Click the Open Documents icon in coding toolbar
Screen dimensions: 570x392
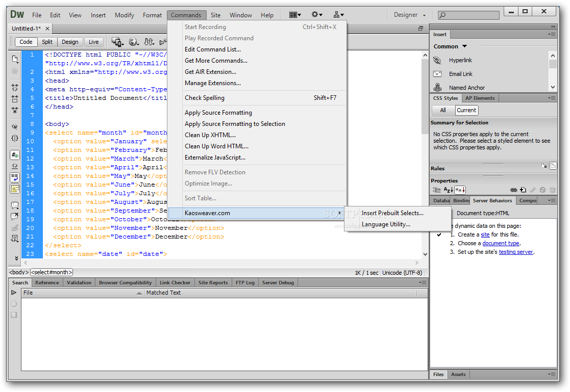click(15, 59)
